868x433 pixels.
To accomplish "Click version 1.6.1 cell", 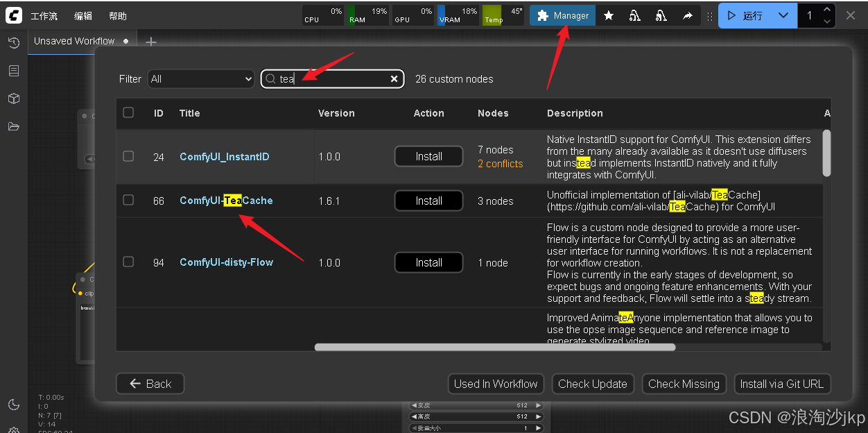I will (329, 201).
